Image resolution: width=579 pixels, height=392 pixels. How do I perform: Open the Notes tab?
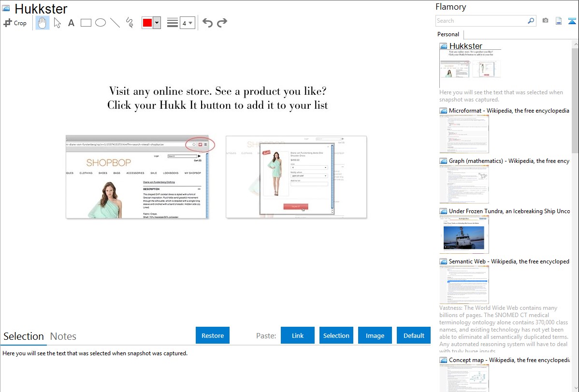click(x=63, y=336)
